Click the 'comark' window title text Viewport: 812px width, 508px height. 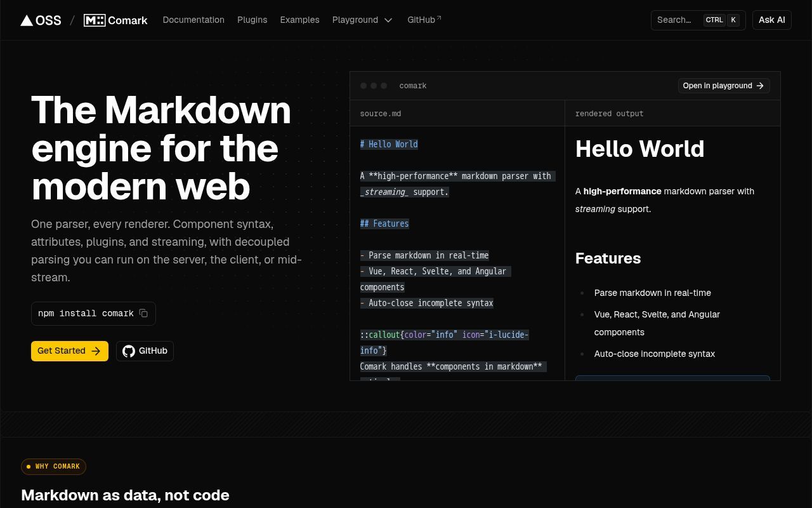click(x=413, y=86)
